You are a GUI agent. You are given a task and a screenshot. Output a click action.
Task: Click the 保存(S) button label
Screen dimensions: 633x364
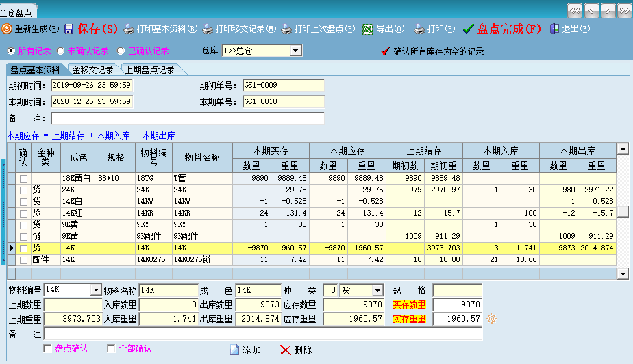tap(97, 29)
